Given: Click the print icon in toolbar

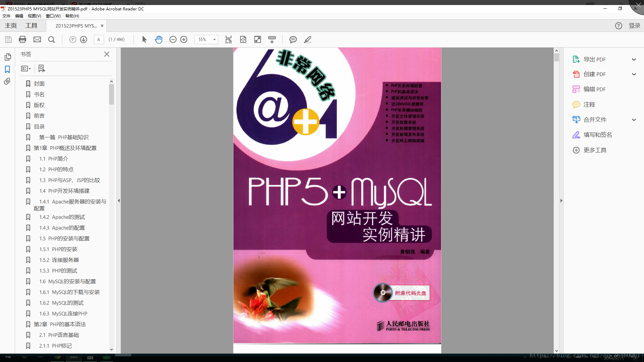Looking at the screenshot, I should pyautogui.click(x=22, y=40).
